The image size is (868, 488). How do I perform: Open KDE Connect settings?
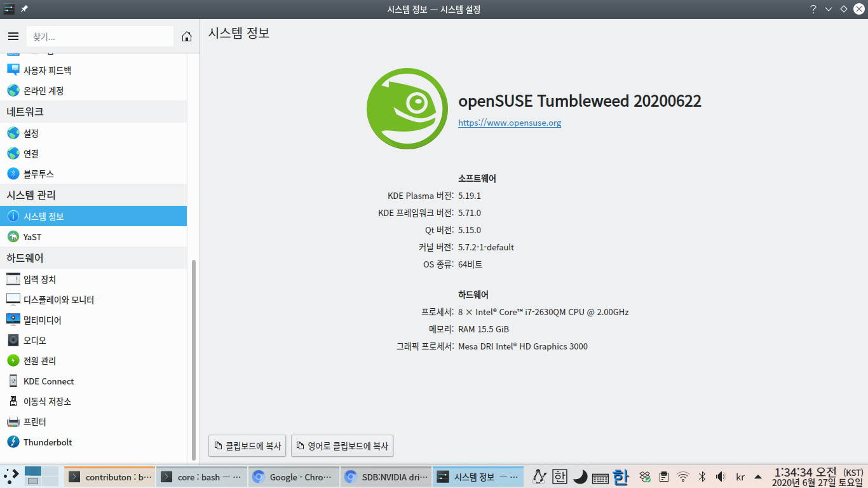[x=93, y=381]
